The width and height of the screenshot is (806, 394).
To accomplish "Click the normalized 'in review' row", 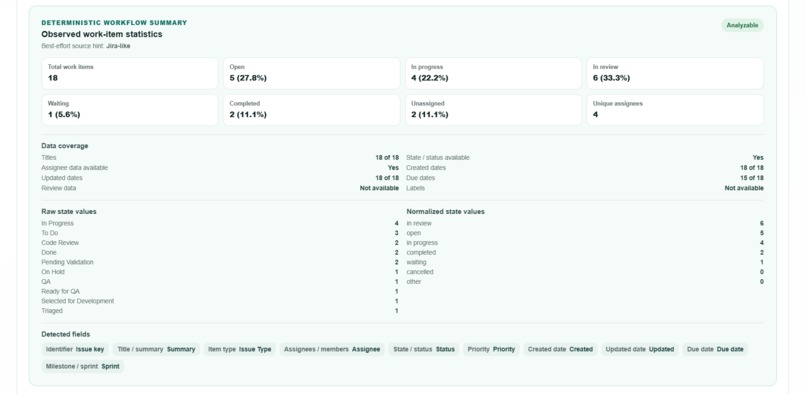I will tap(585, 223).
